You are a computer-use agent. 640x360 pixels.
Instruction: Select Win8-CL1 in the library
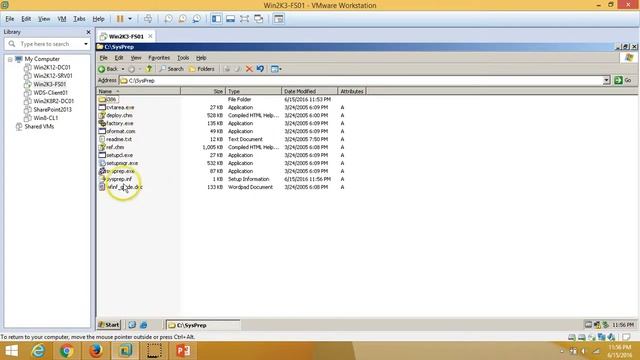pos(46,118)
